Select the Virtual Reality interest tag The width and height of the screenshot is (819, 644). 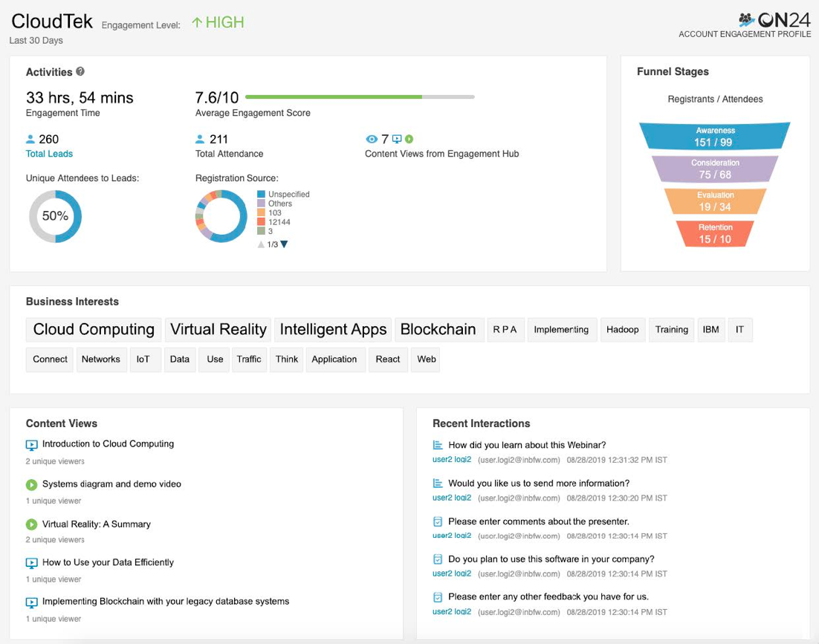click(218, 329)
